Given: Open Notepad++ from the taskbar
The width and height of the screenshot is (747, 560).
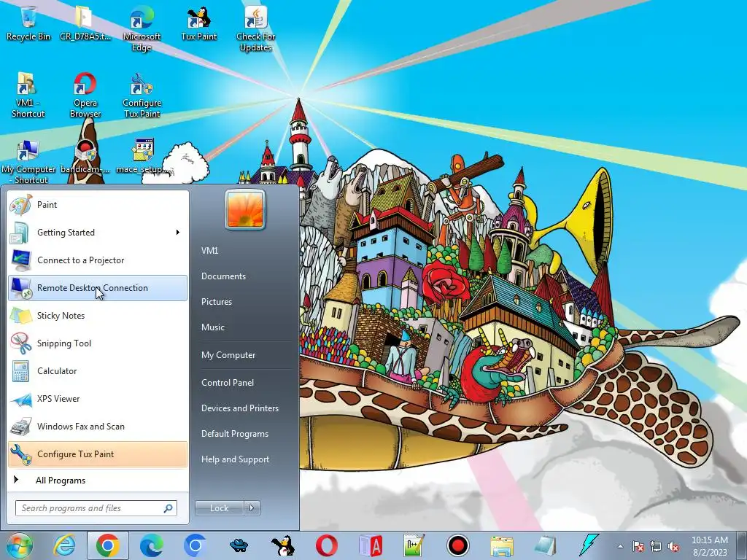Looking at the screenshot, I should pos(414,545).
